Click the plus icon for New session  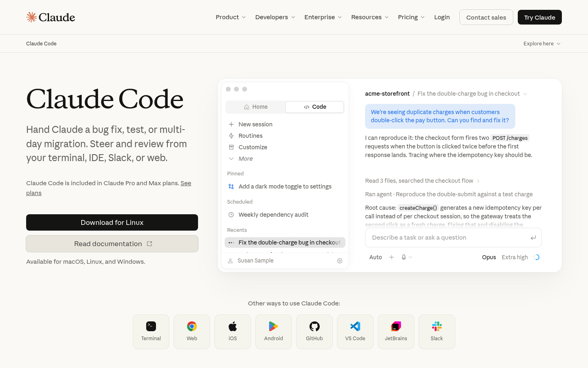231,124
